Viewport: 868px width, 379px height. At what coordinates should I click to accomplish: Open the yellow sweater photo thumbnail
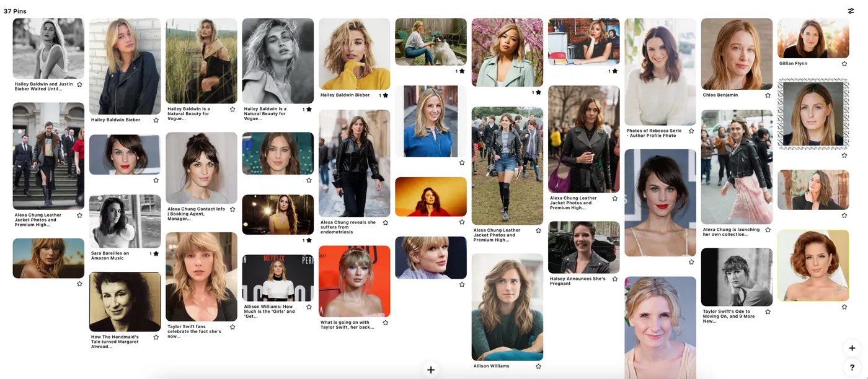click(355, 54)
